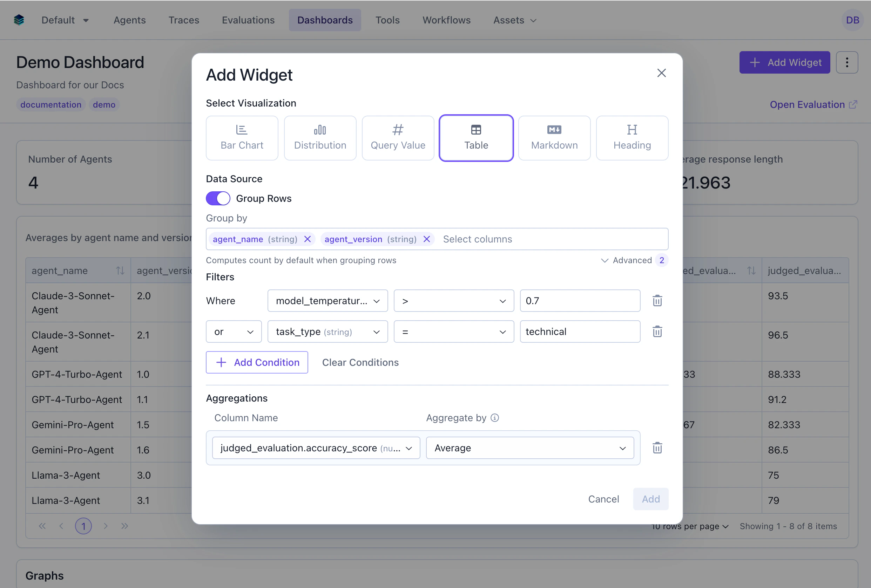The height and width of the screenshot is (588, 871).
Task: Click Clear Conditions
Action: pos(360,362)
